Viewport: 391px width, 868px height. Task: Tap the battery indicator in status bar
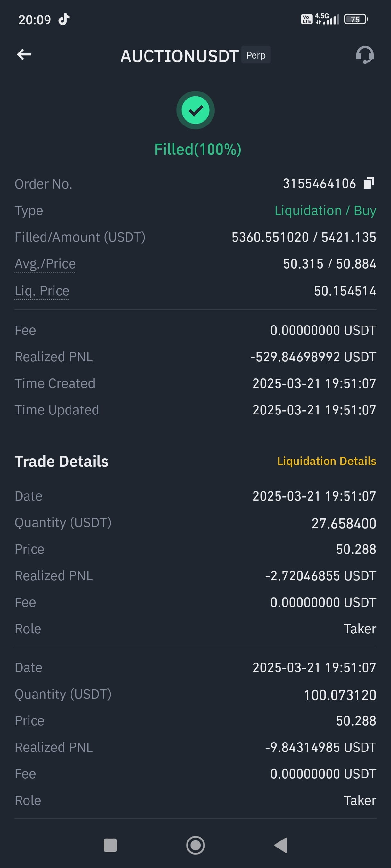point(356,19)
